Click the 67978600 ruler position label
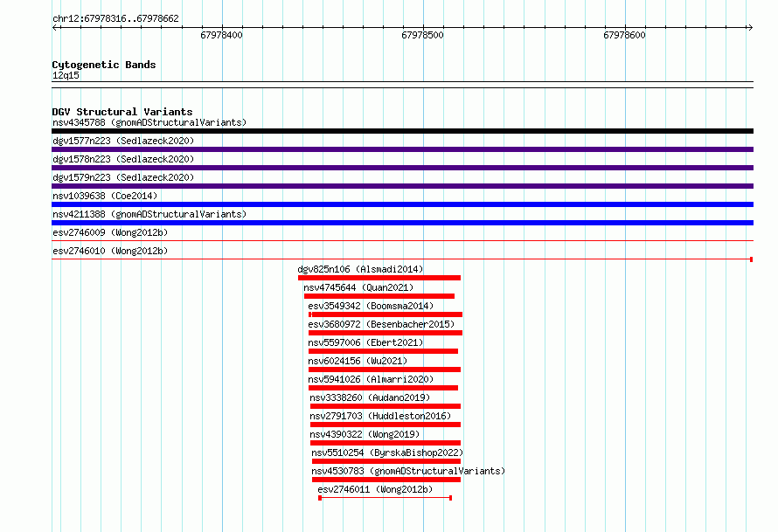Screen dimensions: 778x532 [624, 35]
